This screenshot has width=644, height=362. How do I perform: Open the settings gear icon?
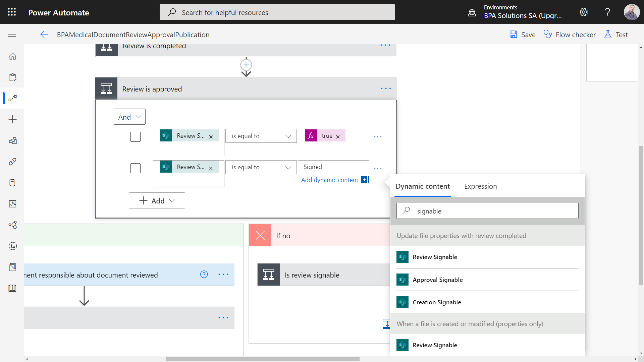coord(584,12)
